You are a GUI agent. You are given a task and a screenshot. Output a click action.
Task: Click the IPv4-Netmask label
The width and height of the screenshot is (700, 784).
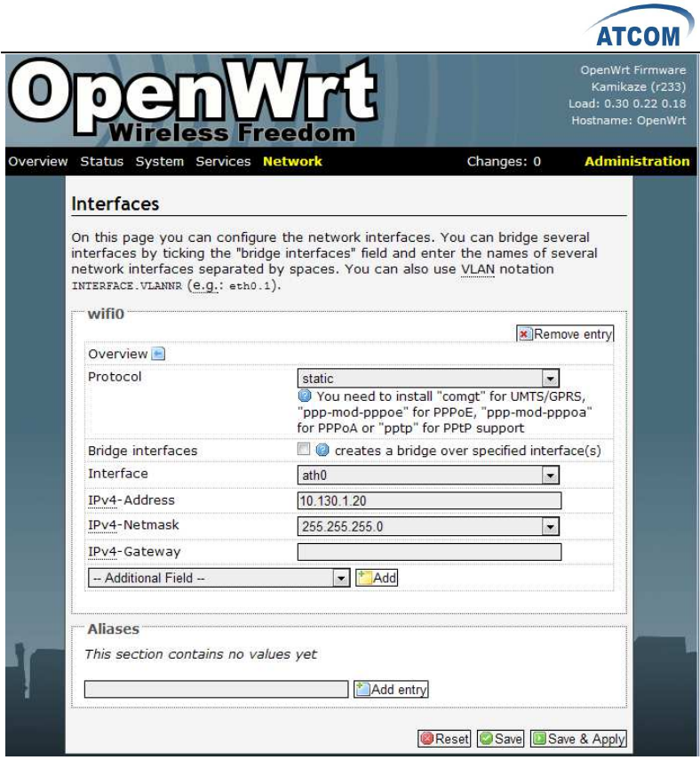(133, 525)
